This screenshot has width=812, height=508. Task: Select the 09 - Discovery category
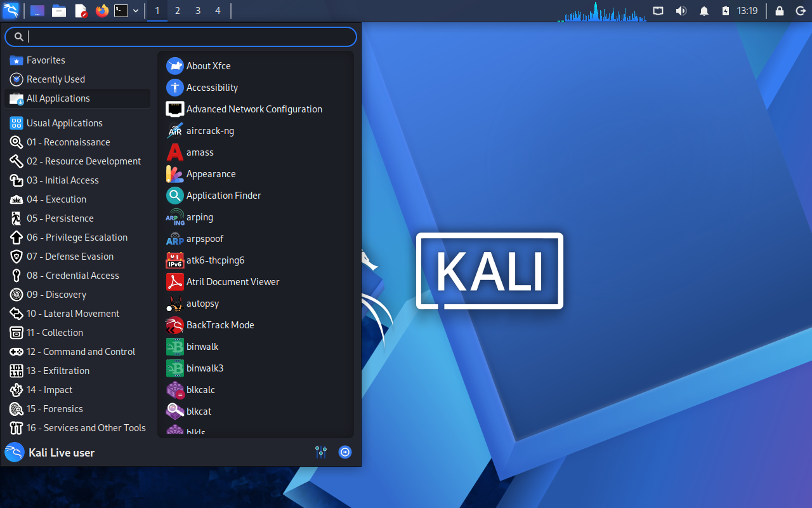(77, 295)
